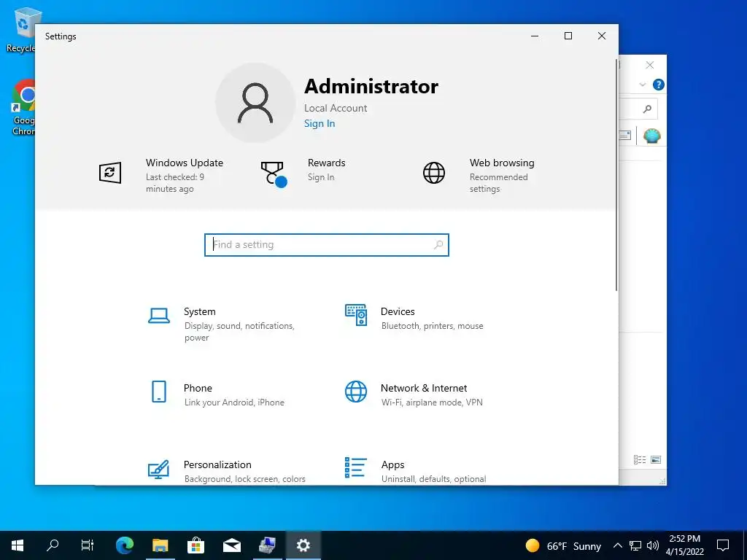The height and width of the screenshot is (560, 747).
Task: Click the Sign In link under Local Account
Action: [x=320, y=123]
